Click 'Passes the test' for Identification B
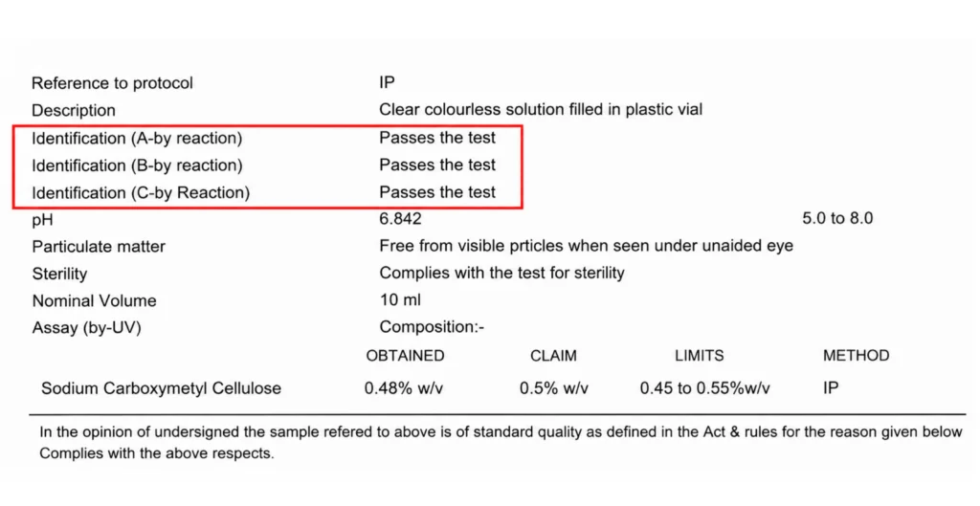This screenshot has width=980, height=506. [x=437, y=165]
